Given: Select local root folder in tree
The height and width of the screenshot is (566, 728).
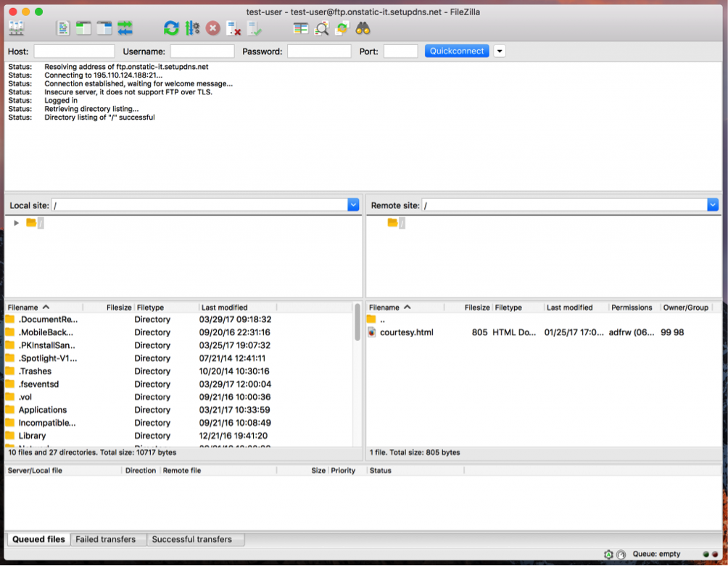Looking at the screenshot, I should [x=36, y=223].
